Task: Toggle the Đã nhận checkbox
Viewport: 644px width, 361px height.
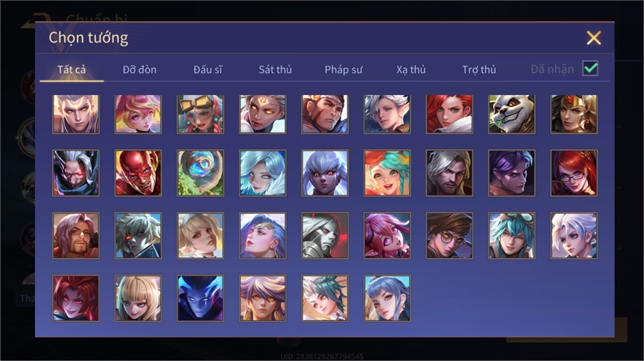Action: (590, 69)
